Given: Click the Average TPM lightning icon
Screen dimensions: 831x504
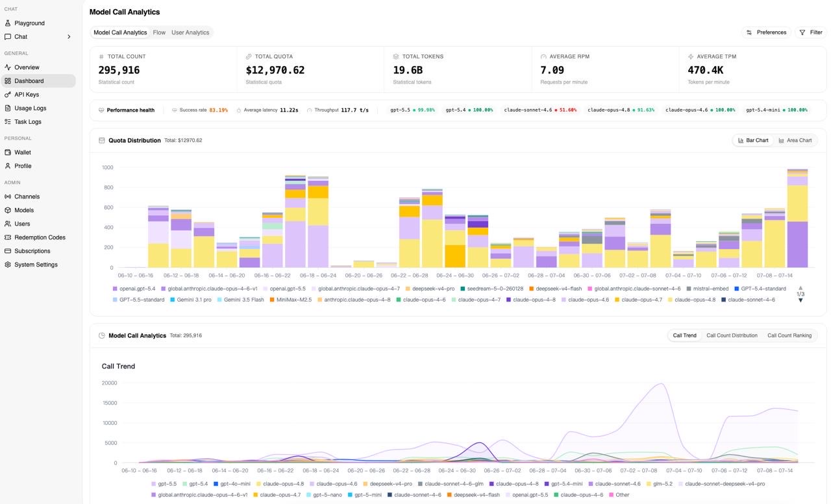Looking at the screenshot, I should (x=691, y=56).
